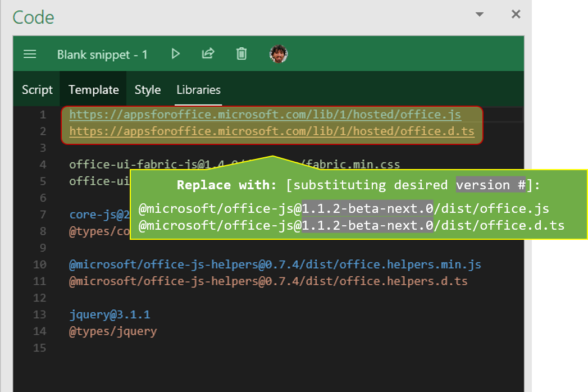Image resolution: width=588 pixels, height=392 pixels.
Task: Click the share snippet icon
Action: (x=208, y=54)
